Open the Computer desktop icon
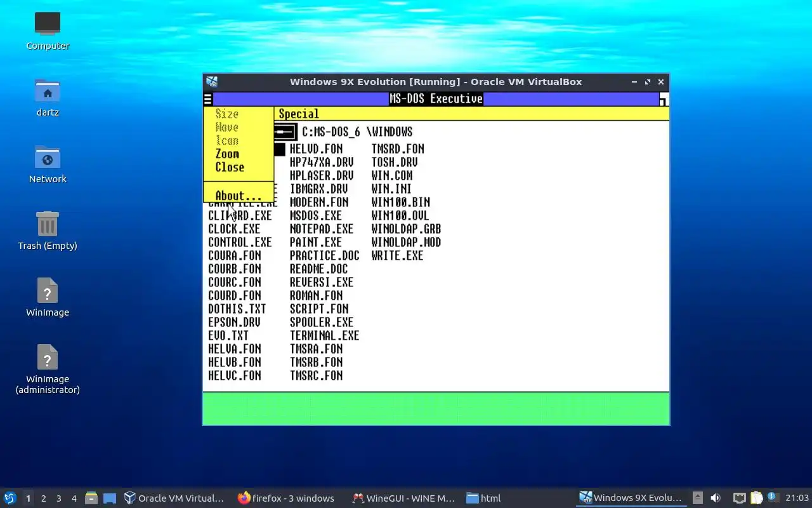This screenshot has width=812, height=508. [x=48, y=24]
